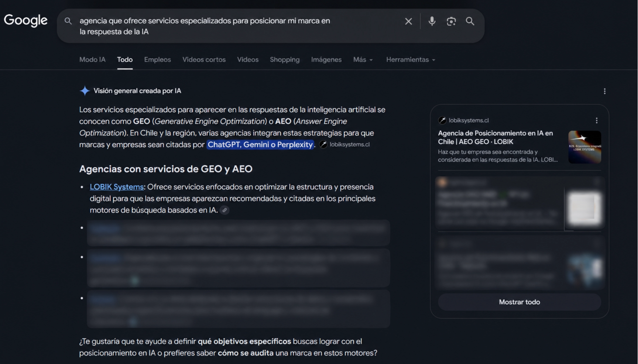Open the Imágenes tab

click(326, 59)
